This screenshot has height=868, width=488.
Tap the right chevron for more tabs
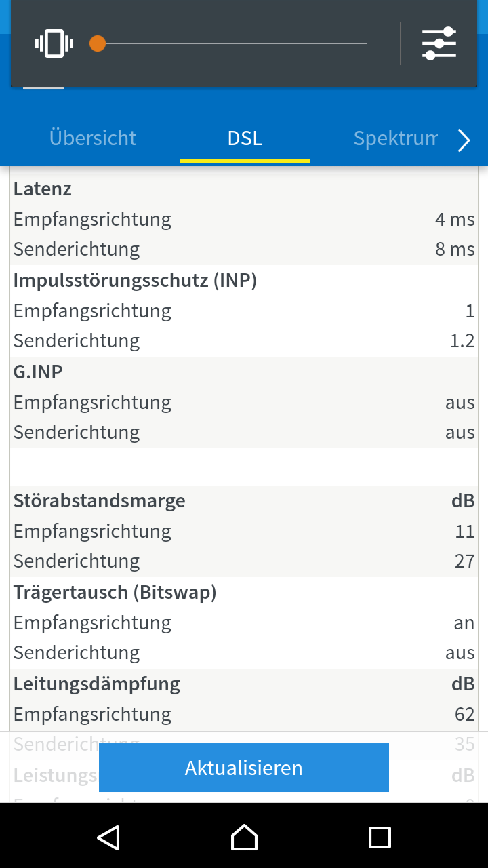(464, 140)
